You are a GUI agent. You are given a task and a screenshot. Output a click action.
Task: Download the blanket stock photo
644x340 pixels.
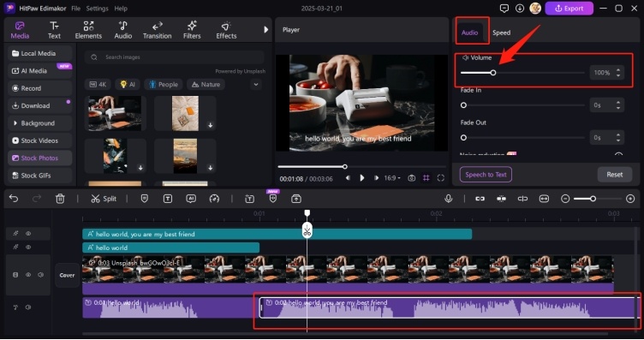pos(211,125)
